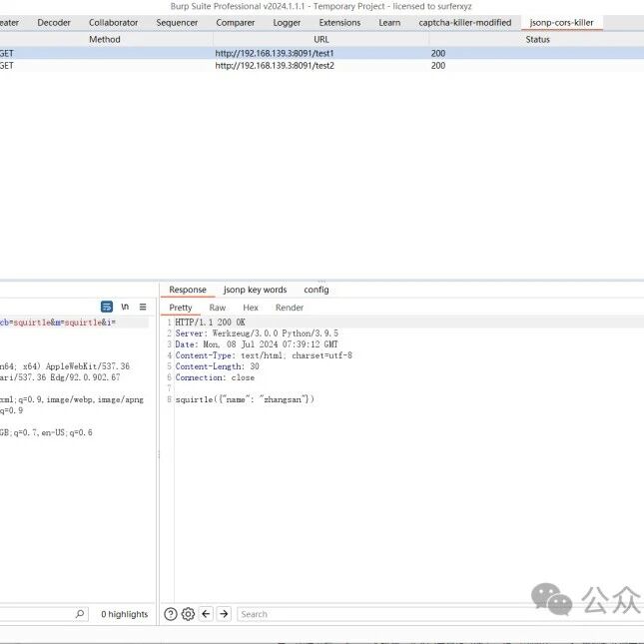Switch to Pretty view
This screenshot has height=644, width=644.
click(x=181, y=308)
